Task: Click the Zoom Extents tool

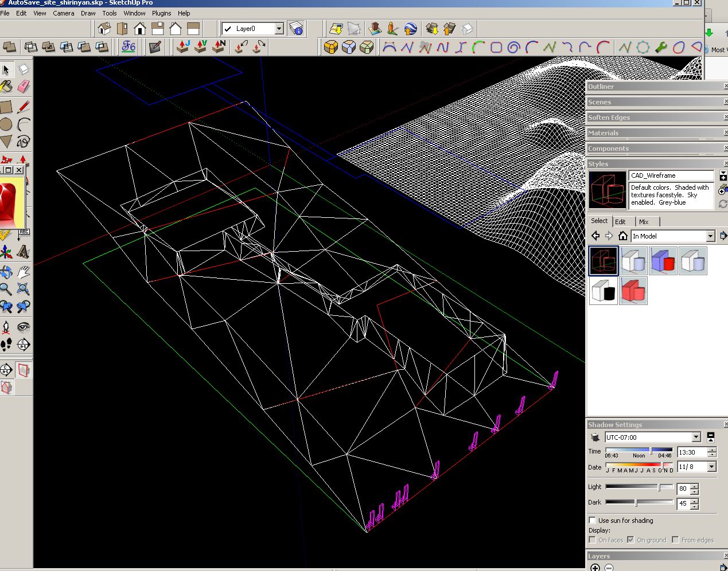Action: click(x=24, y=289)
